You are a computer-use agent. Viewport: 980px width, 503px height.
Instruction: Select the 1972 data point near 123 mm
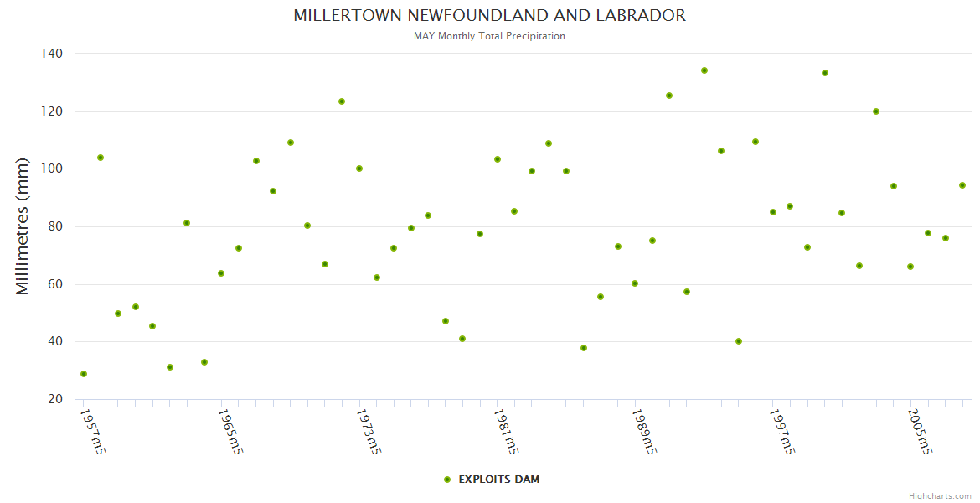pos(342,101)
